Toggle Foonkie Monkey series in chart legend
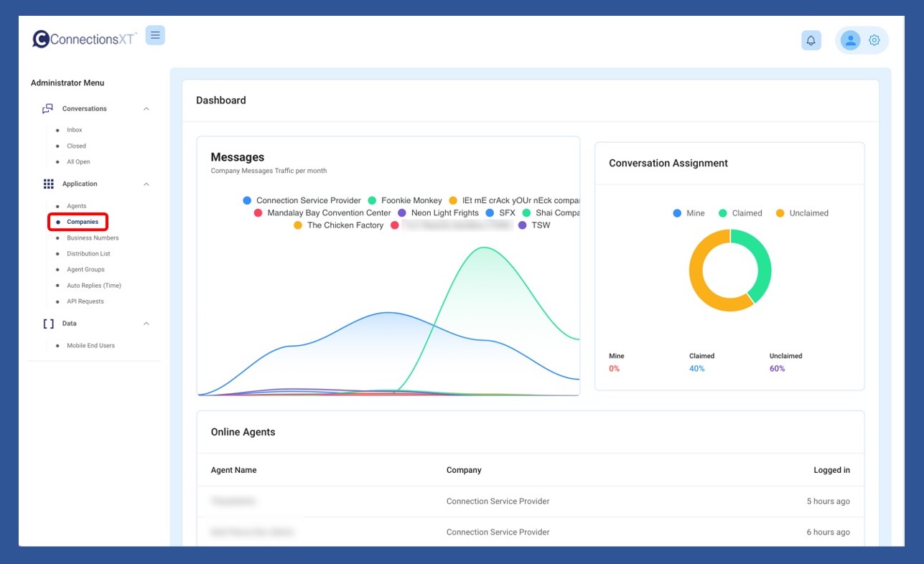This screenshot has height=564, width=924. click(405, 201)
